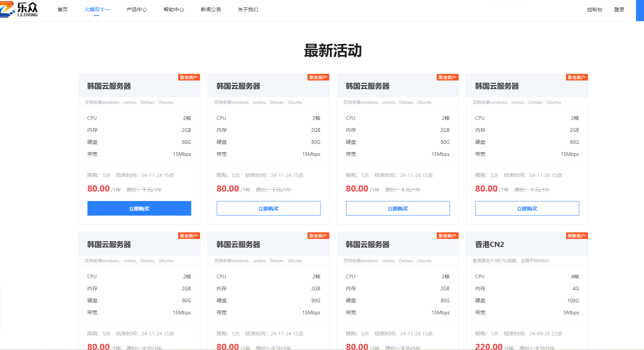The image size is (644, 350).
Task: Click the blue button at the header's right edge
Action: [640, 10]
